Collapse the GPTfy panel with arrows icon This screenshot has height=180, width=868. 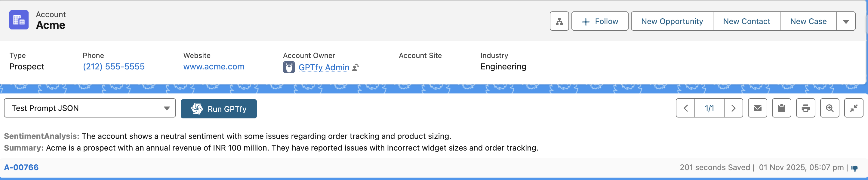tap(853, 108)
